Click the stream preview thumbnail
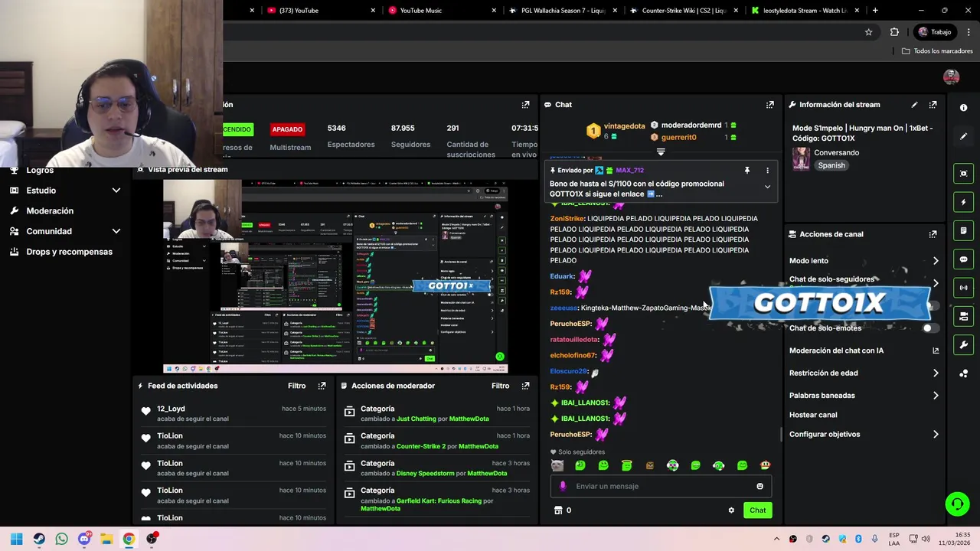The image size is (980, 551). pos(335,276)
